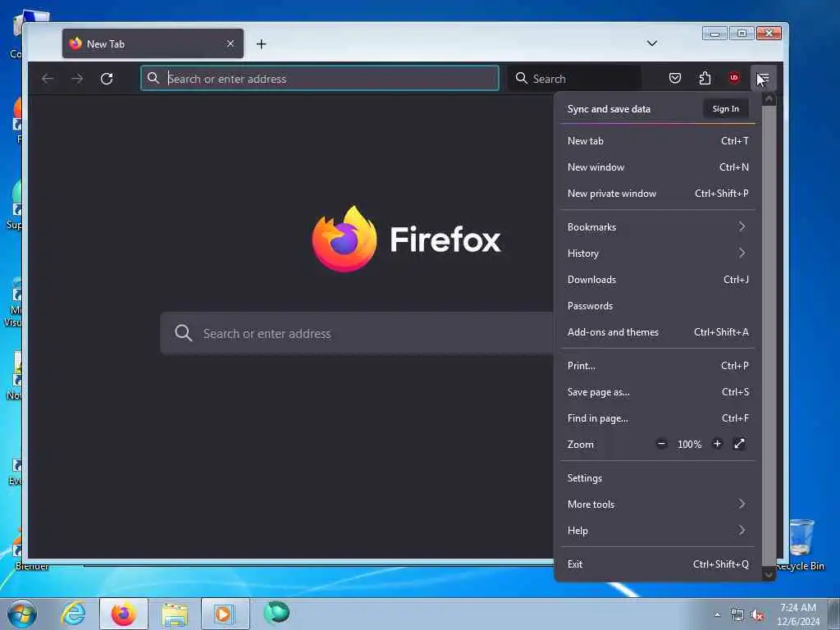Click the magnifier in the search bar

pos(522,78)
